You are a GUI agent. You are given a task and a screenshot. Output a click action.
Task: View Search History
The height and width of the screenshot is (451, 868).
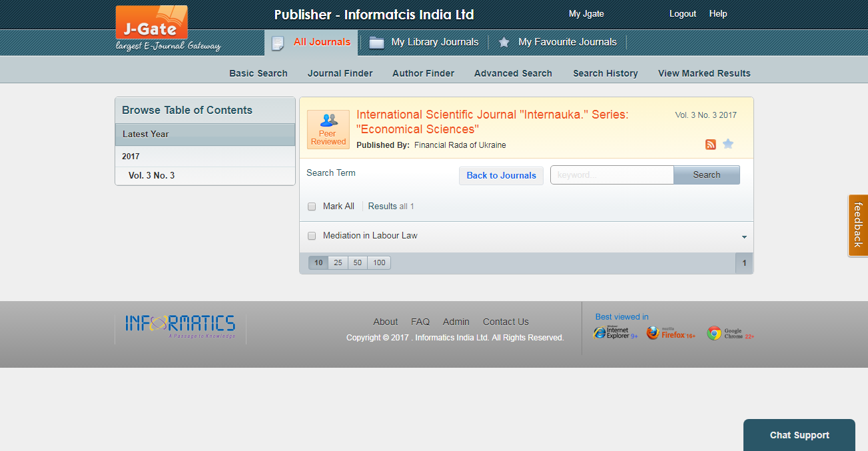coord(606,73)
